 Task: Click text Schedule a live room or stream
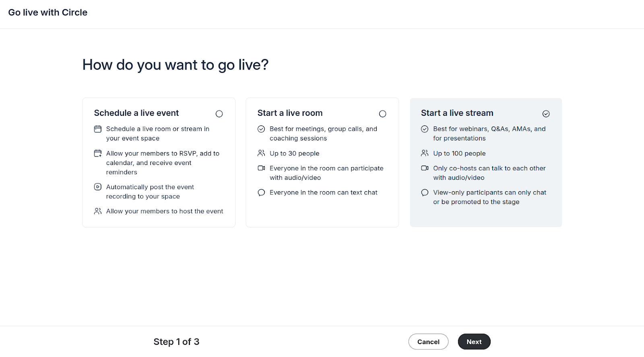pos(158,134)
